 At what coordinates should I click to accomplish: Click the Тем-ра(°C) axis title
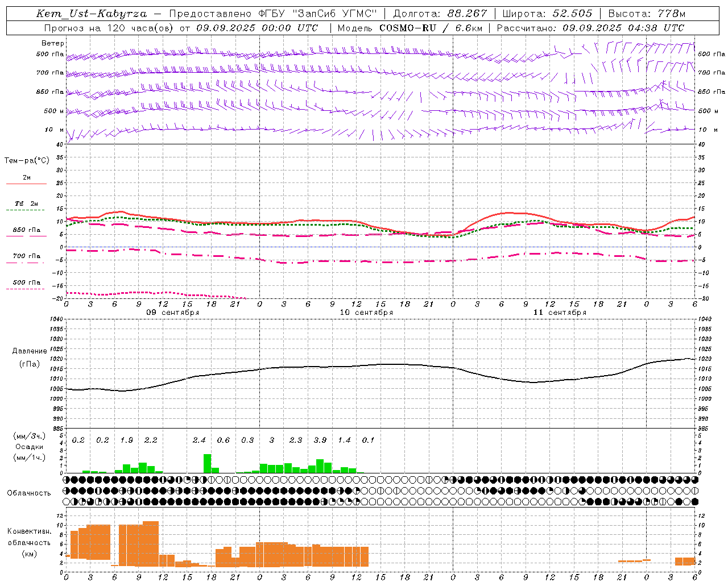click(x=27, y=161)
